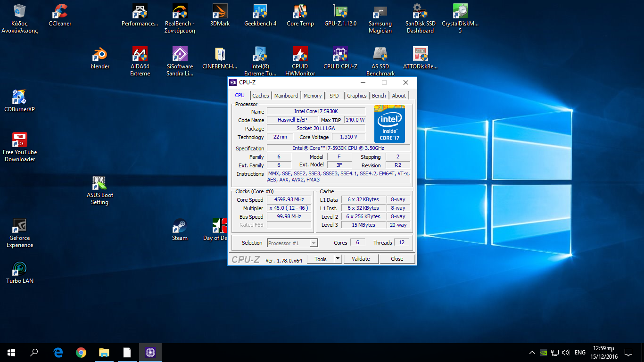644x362 pixels.
Task: Open the PerformanceTest desktop shortcut
Action: click(140, 16)
